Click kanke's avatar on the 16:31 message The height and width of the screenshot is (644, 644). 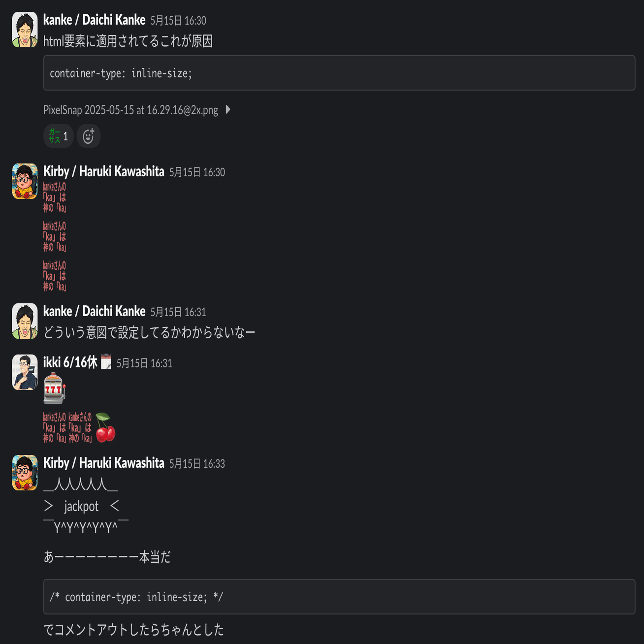(x=25, y=321)
